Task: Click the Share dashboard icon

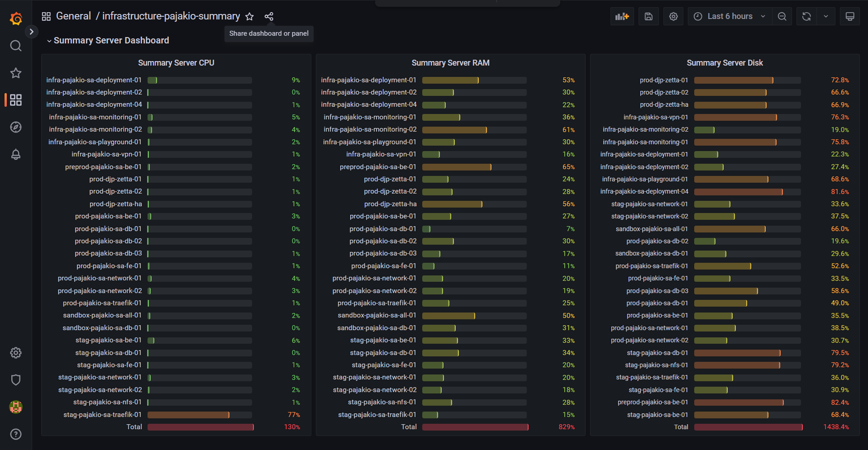Action: [x=269, y=17]
